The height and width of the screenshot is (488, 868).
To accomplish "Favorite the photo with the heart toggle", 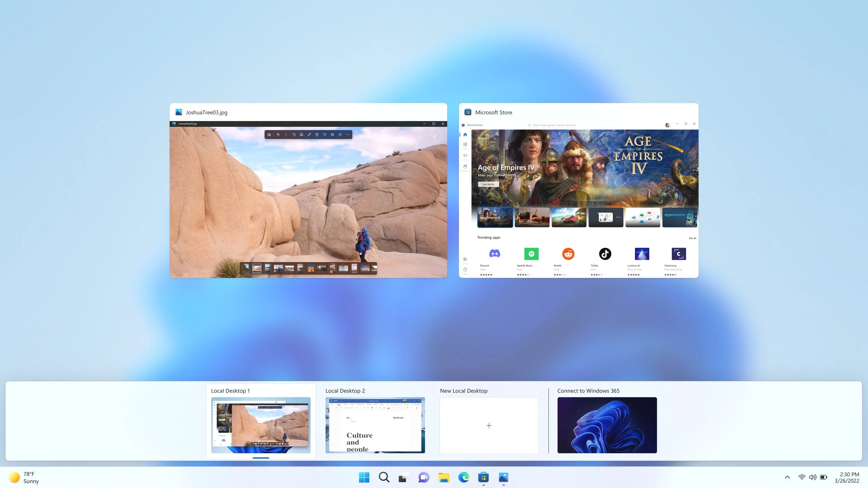I will 325,135.
